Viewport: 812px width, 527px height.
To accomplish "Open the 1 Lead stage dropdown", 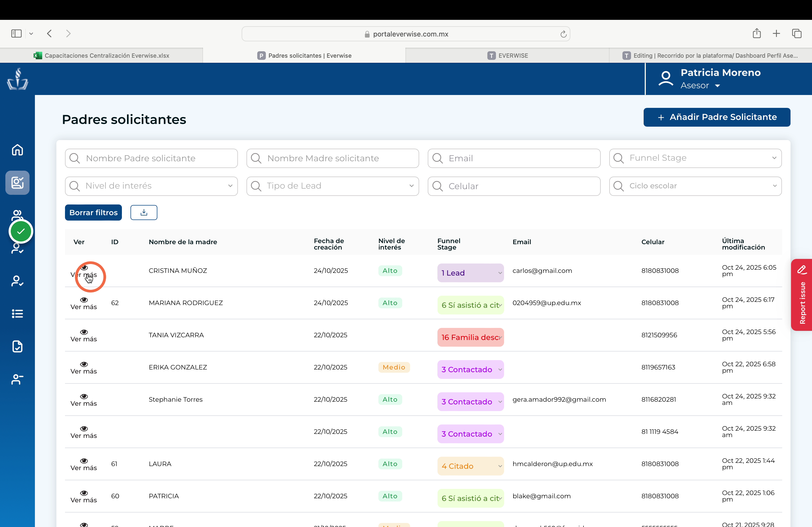I will 470,273.
